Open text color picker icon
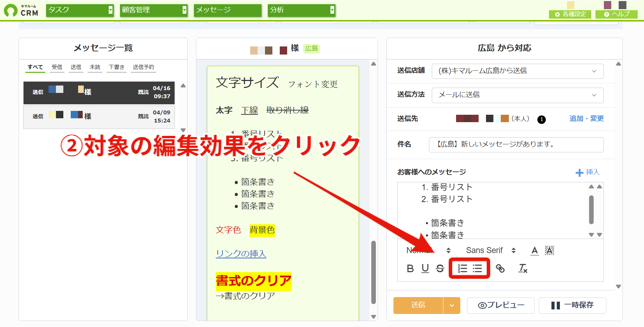The height and width of the screenshot is (327, 644). point(535,250)
